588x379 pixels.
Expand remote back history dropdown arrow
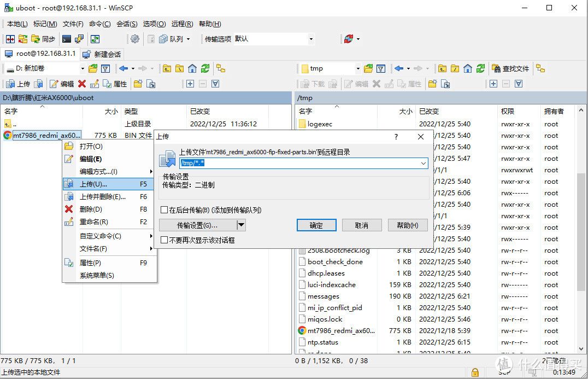pyautogui.click(x=408, y=69)
